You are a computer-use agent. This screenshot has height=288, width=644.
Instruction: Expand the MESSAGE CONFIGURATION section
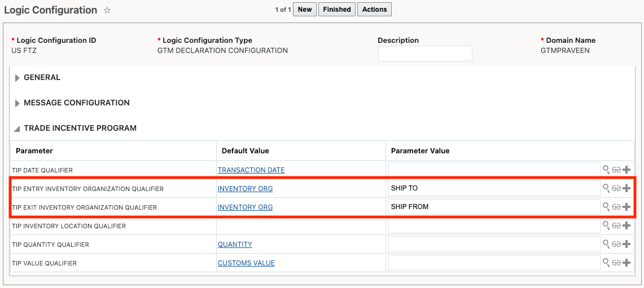[x=17, y=103]
